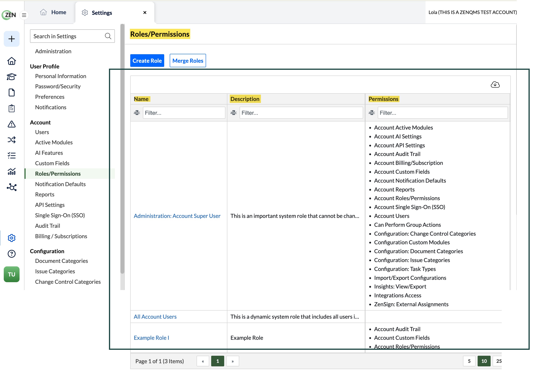538x392 pixels.
Task: Go to next page of roles
Action: [x=232, y=361]
